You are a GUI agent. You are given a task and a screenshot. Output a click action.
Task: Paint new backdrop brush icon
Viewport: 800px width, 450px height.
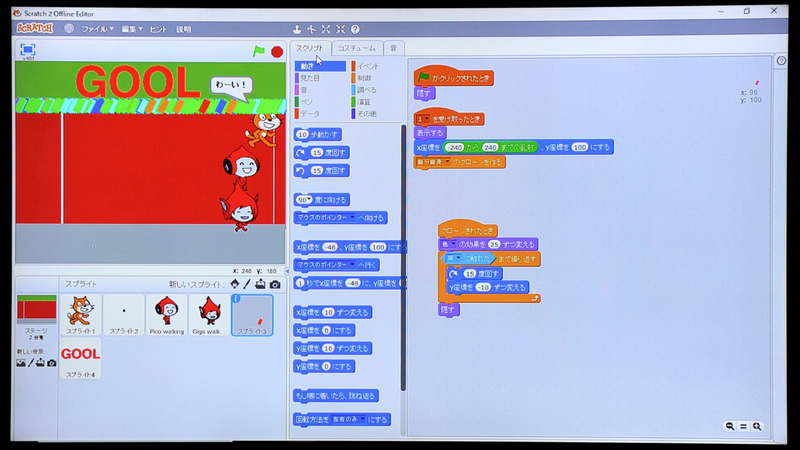[x=31, y=363]
